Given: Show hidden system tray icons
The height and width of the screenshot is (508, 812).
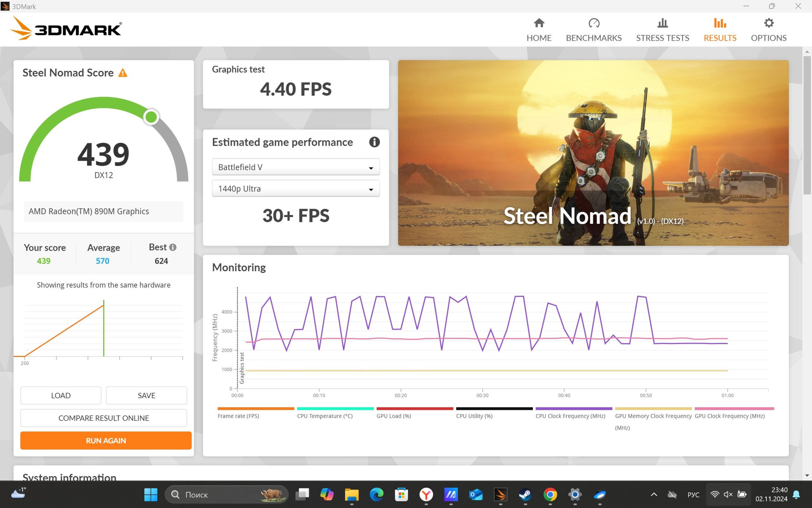Looking at the screenshot, I should tap(654, 495).
